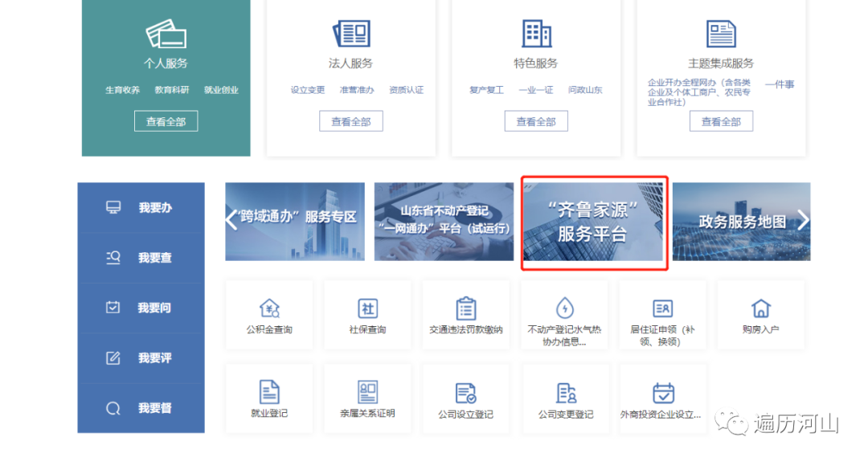Select the 我要办 sidebar label
The image size is (868, 461).
(155, 207)
